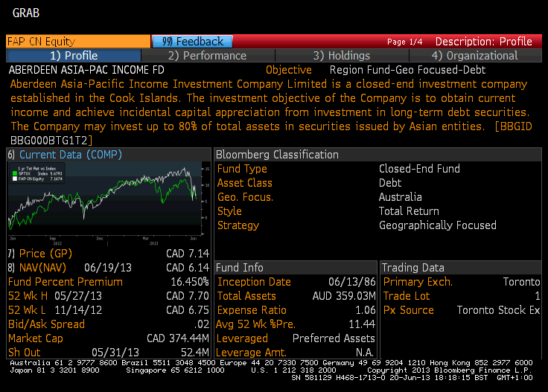Image resolution: width=548 pixels, height=392 pixels.
Task: Click the 'Australia' geo focus value
Action: click(400, 197)
